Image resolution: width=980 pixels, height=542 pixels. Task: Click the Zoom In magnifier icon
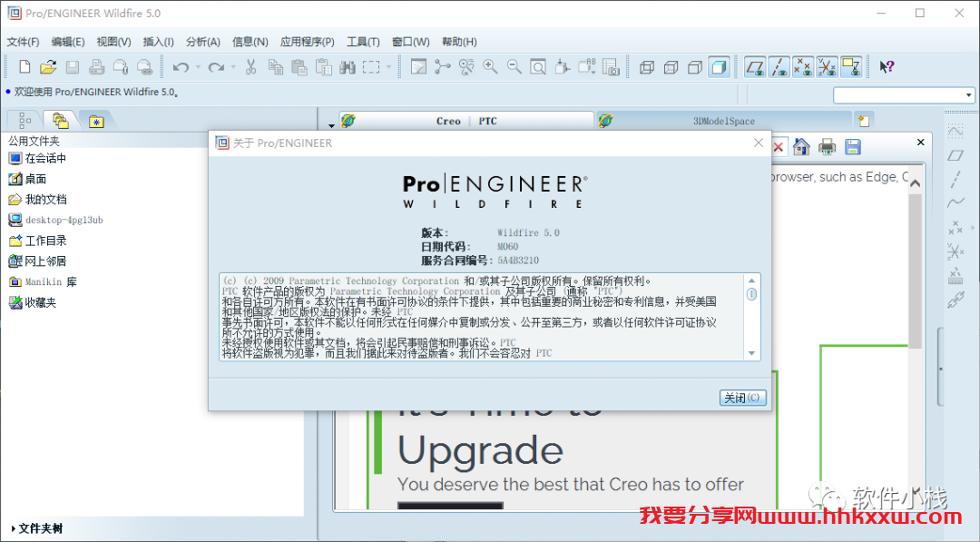tap(491, 67)
